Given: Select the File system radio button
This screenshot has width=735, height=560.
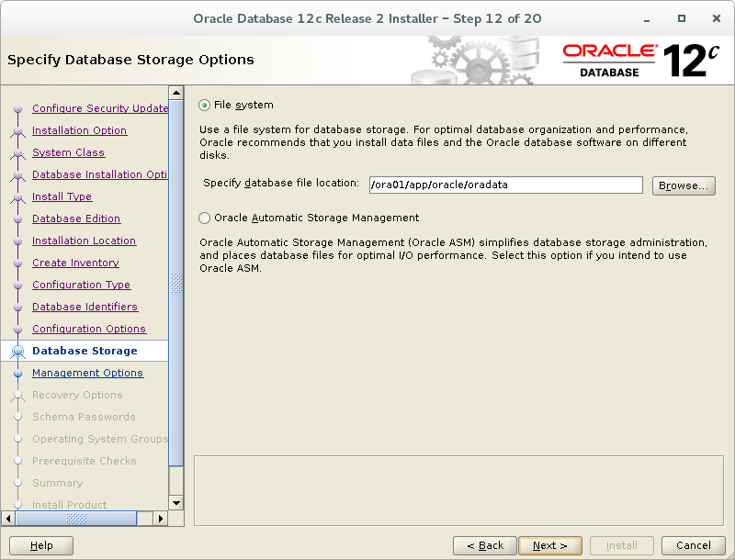Looking at the screenshot, I should (x=204, y=105).
